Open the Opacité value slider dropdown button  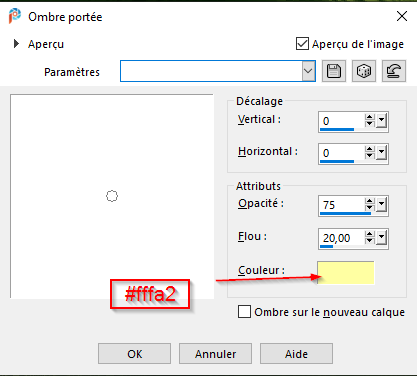381,205
